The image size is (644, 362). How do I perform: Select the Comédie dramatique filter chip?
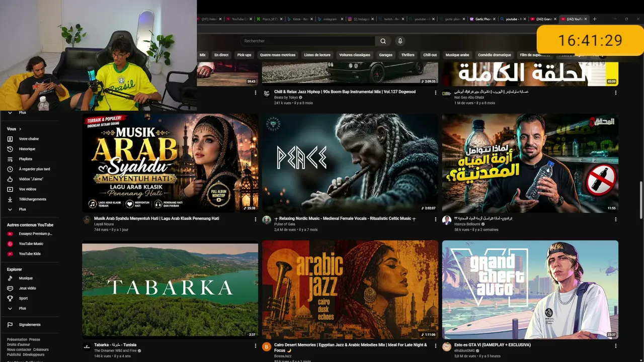495,55
